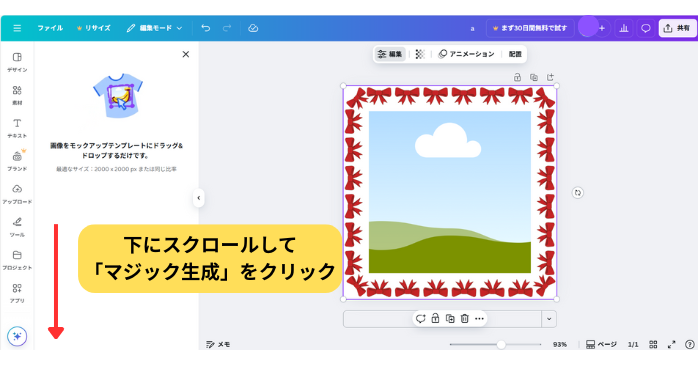Open the ブランド sidebar tab
The width and height of the screenshot is (698, 365).
pos(17,161)
